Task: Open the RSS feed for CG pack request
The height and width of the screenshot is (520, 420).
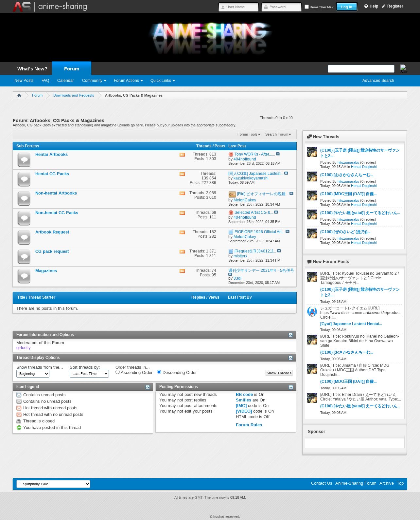Action: [182, 251]
